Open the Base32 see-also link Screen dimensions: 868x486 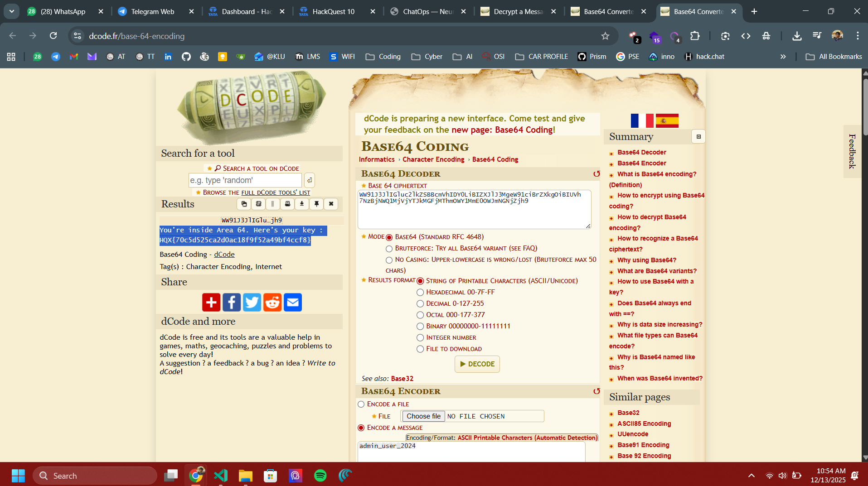(402, 379)
